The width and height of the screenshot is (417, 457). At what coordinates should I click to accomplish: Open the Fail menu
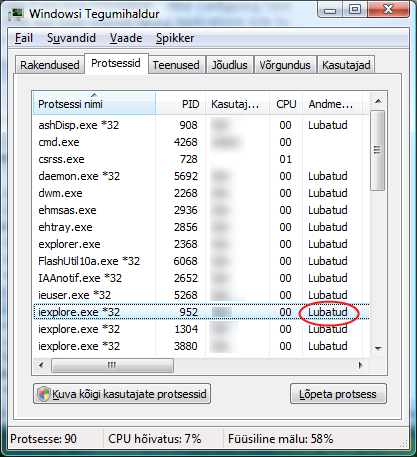[x=24, y=38]
